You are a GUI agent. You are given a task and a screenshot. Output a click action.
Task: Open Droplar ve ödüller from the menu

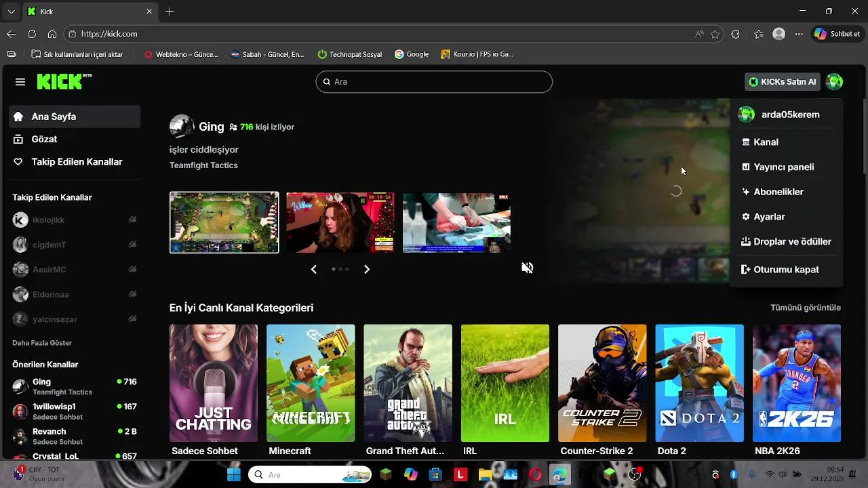coord(787,241)
